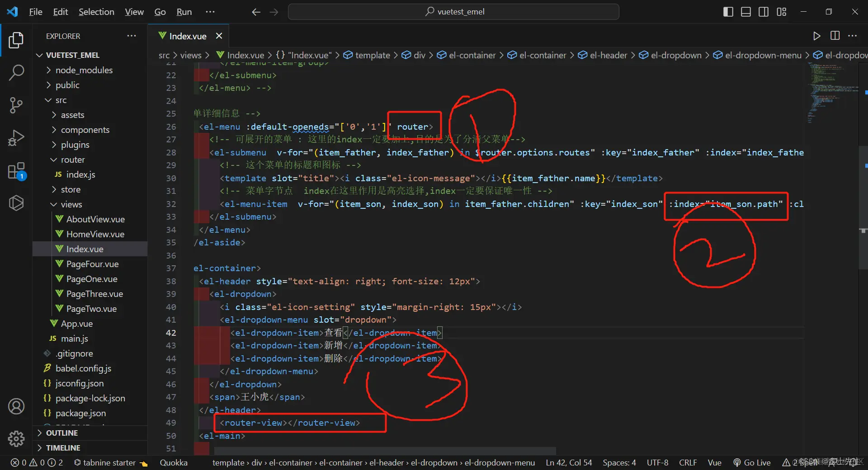Expand the plugins folder
Screen dimensions: 868x470
(75, 145)
